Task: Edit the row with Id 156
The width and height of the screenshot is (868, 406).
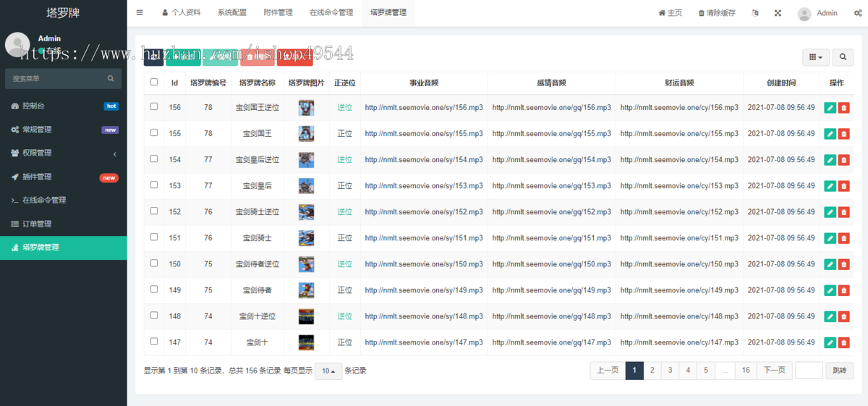Action: (830, 108)
